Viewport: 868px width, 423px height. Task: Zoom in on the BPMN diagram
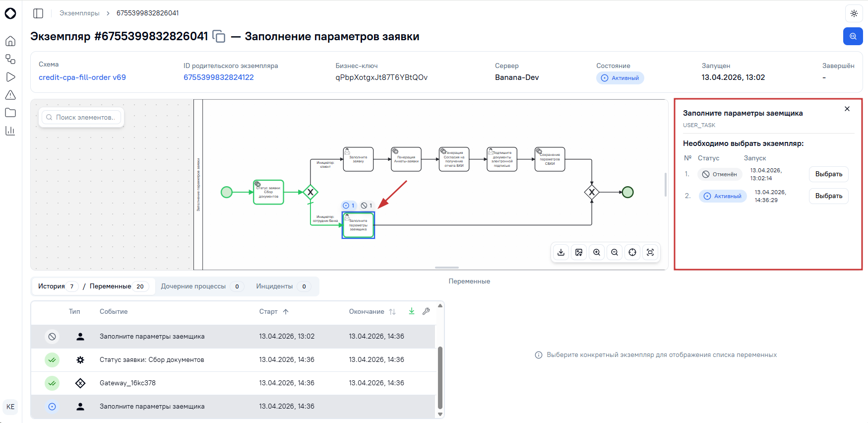click(x=597, y=252)
